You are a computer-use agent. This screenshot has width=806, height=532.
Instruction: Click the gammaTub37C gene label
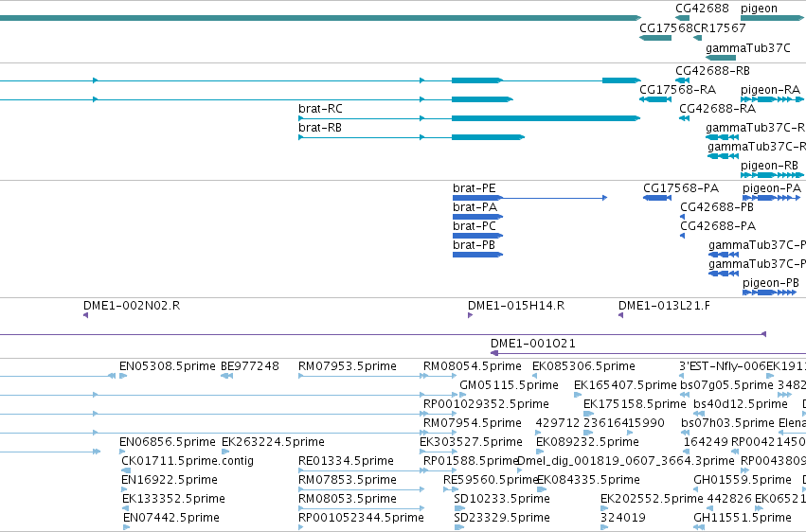[x=748, y=47]
